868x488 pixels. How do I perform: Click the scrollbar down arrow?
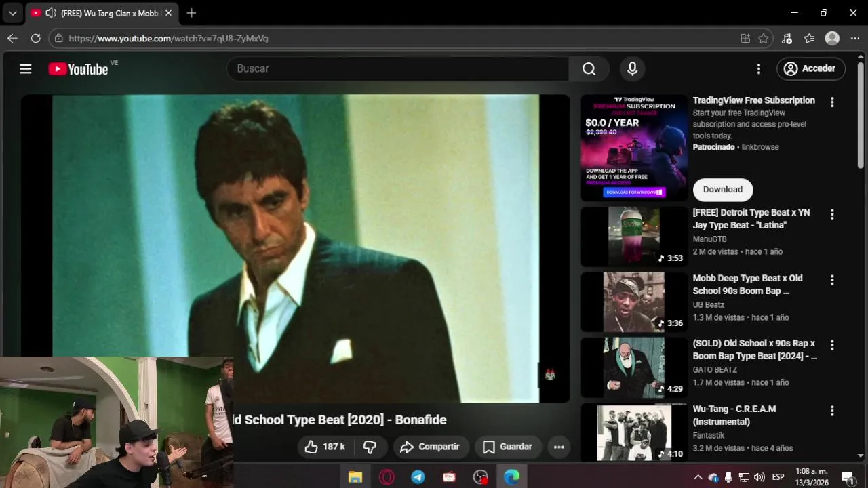[x=861, y=456]
